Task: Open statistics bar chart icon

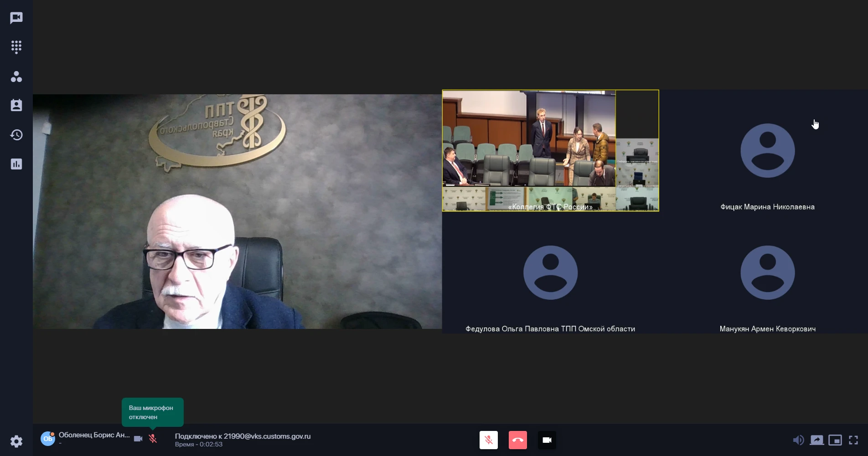Action: click(x=16, y=164)
